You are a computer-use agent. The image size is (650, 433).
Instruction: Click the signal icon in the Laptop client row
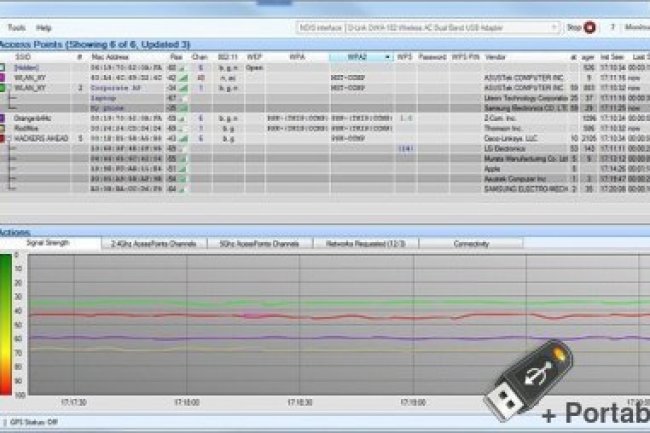183,99
